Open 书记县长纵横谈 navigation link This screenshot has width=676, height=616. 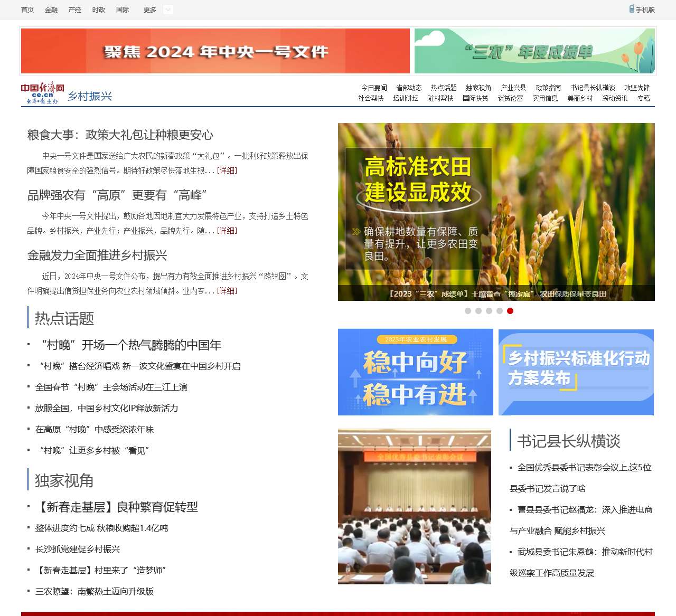tap(593, 88)
